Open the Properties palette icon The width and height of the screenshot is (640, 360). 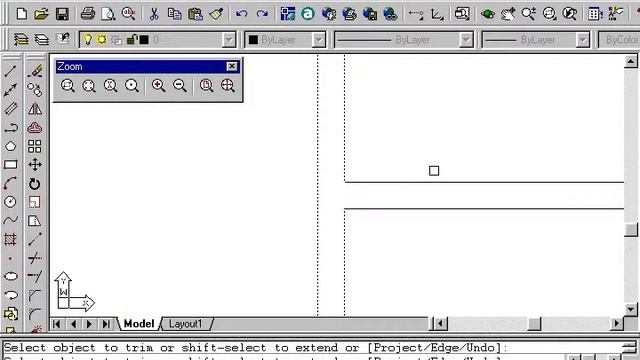[x=595, y=14]
